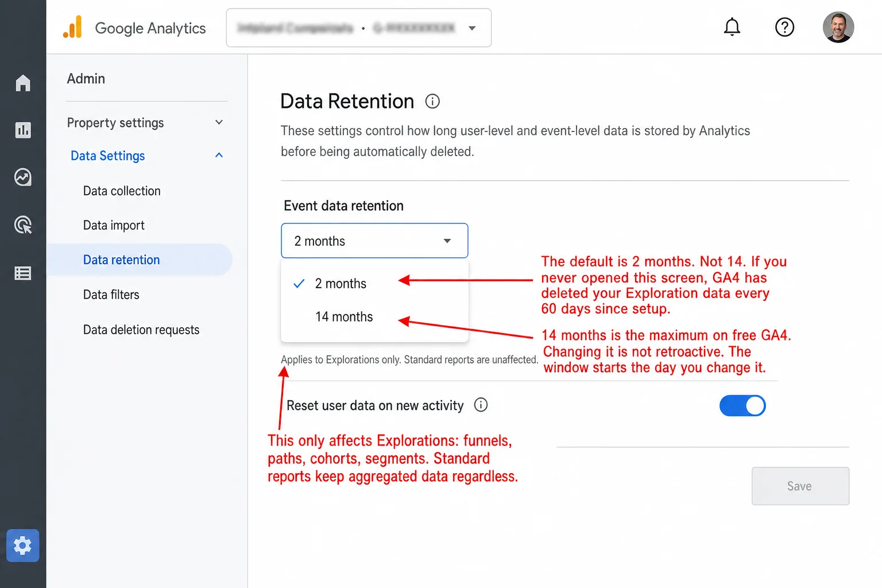
Task: Go to Data filters settings
Action: (x=111, y=295)
